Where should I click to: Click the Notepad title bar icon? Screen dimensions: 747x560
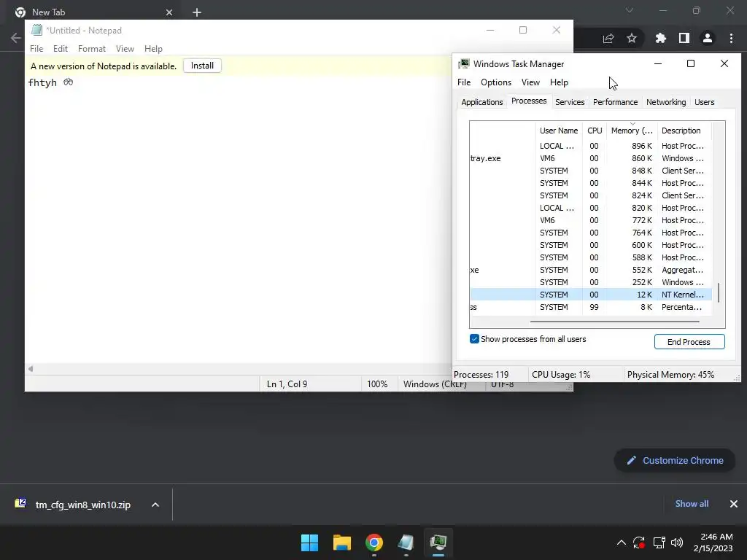[x=36, y=30]
